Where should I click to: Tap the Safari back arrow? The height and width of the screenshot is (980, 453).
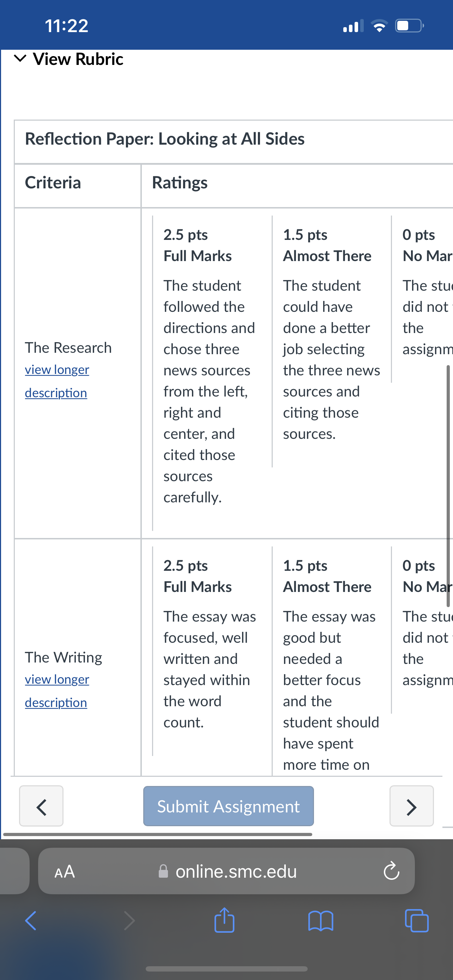pyautogui.click(x=31, y=921)
